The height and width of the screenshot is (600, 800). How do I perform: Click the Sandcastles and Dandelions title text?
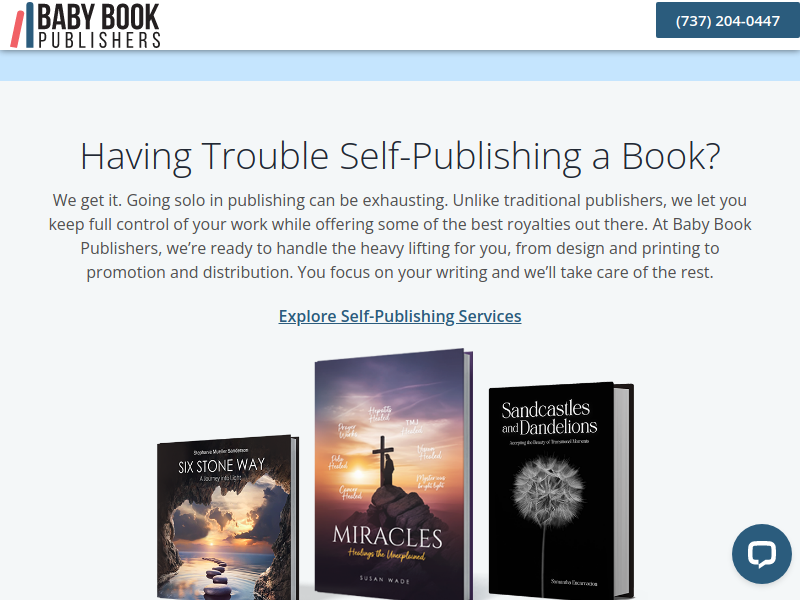pyautogui.click(x=549, y=417)
